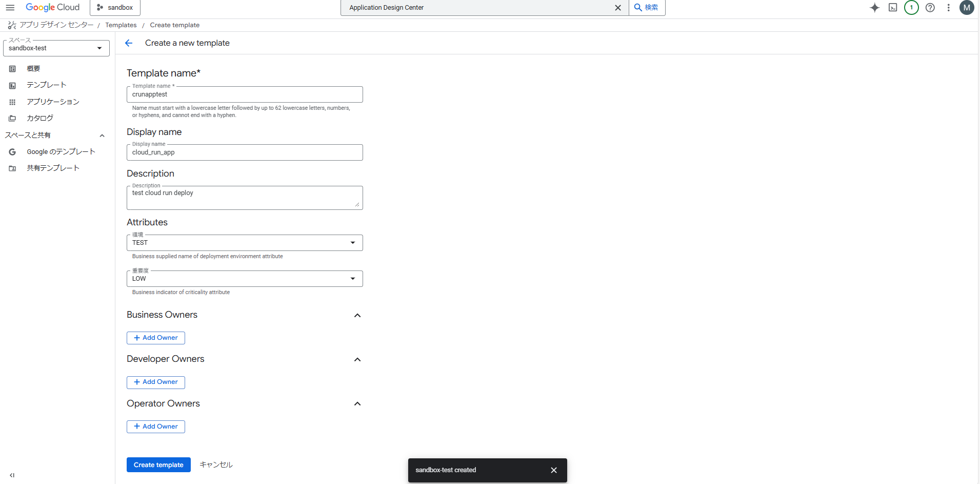The height and width of the screenshot is (484, 980).
Task: Open the account avatar M
Action: [967, 8]
